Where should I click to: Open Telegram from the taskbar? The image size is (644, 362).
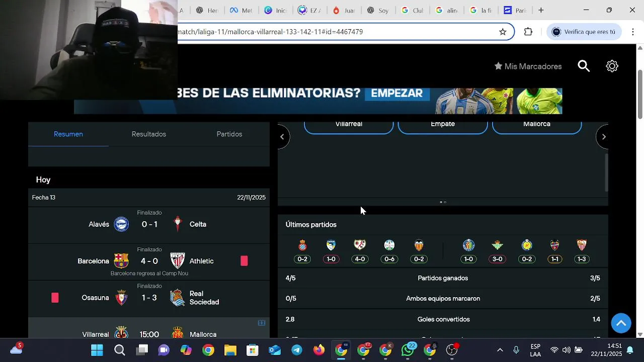tap(297, 350)
